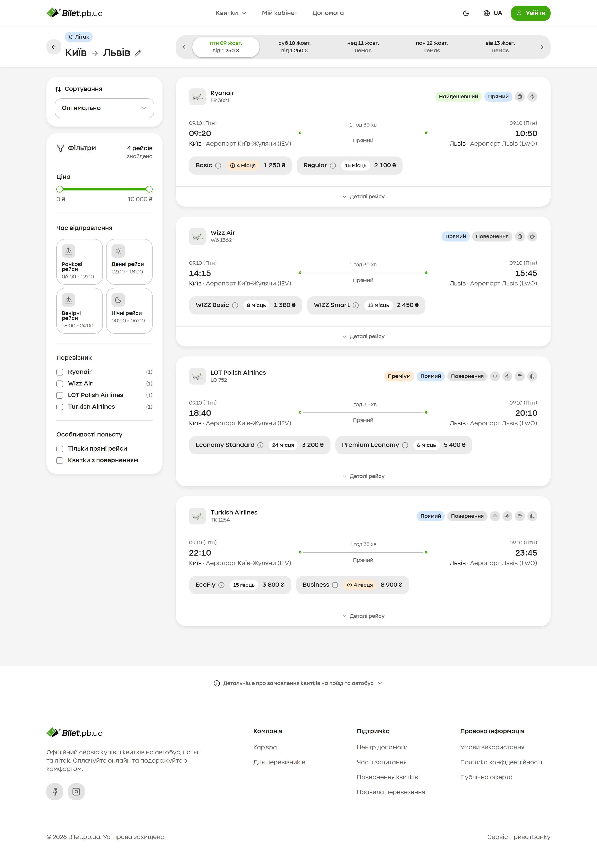
Task: Click the WIZZ Smart info icon
Action: tap(356, 305)
